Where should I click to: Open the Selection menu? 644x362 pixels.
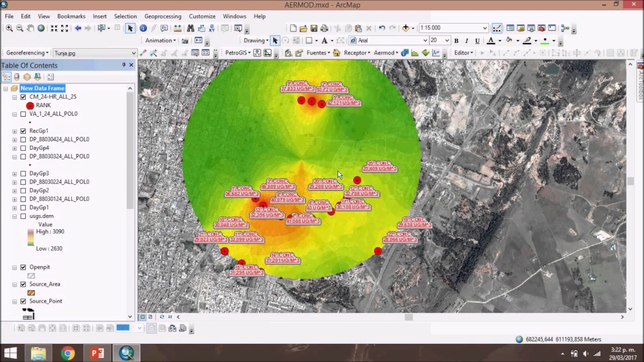pyautogui.click(x=125, y=16)
